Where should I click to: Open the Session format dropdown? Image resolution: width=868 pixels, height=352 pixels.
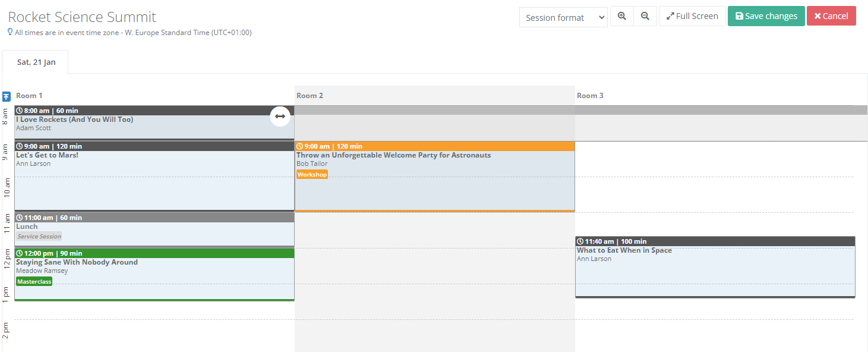563,18
